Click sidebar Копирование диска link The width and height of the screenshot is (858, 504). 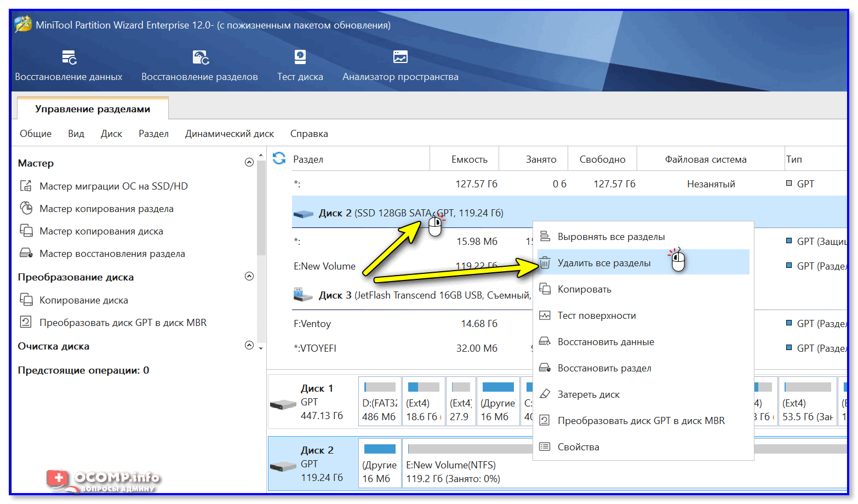pos(84,300)
